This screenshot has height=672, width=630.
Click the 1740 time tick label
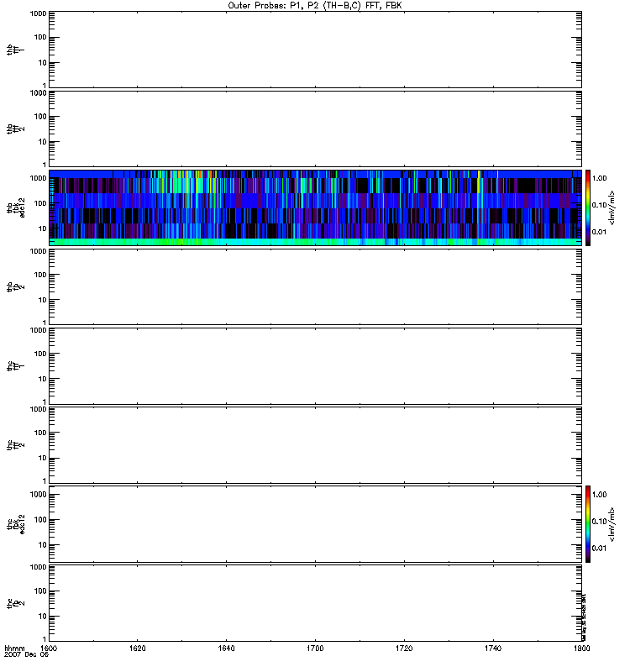492,649
